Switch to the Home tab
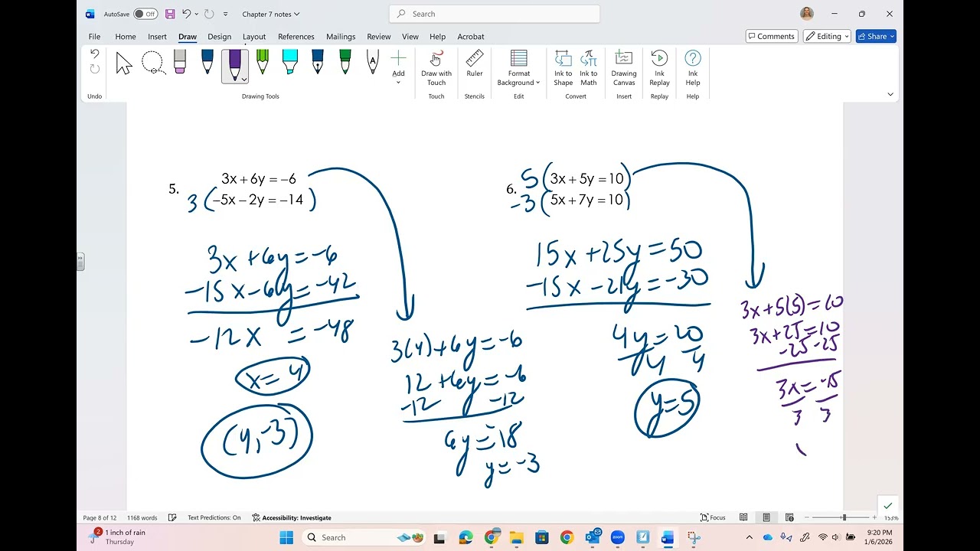 [126, 36]
